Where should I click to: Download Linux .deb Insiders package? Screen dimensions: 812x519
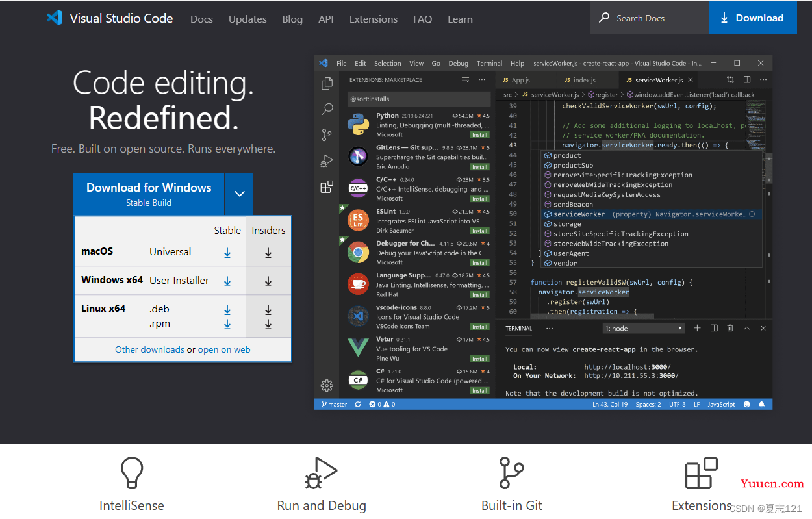(268, 310)
